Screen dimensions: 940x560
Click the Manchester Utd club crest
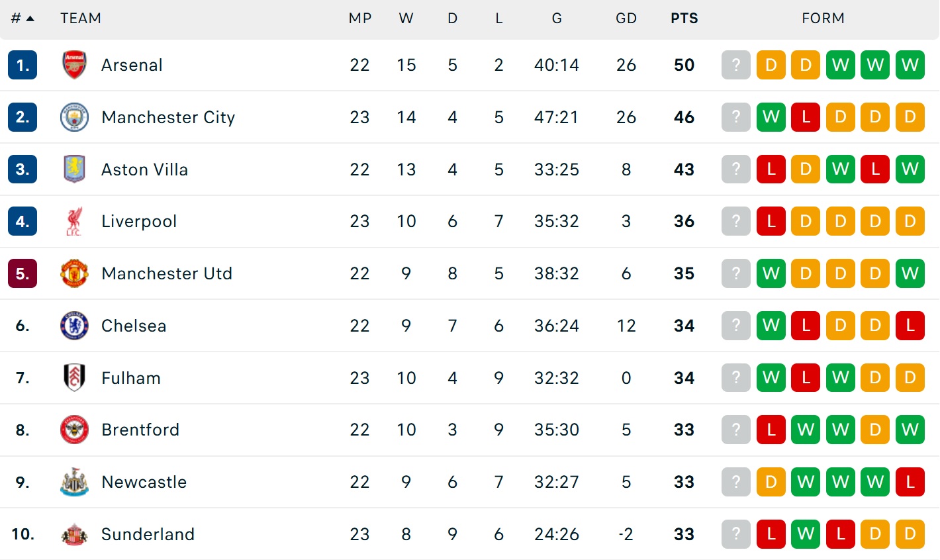(74, 273)
